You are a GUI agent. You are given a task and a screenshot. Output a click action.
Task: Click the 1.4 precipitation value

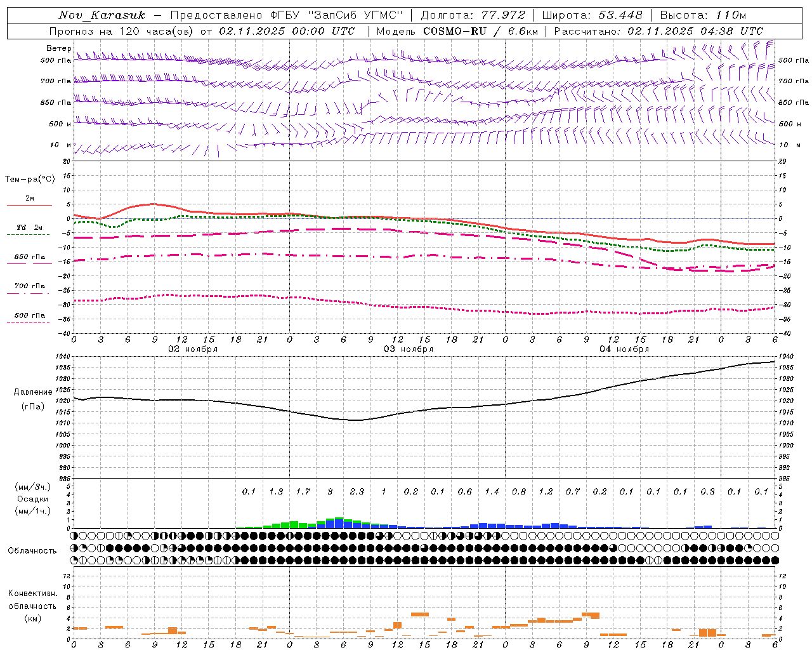click(492, 491)
